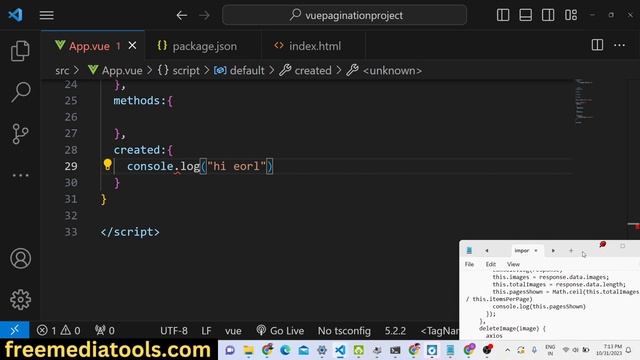Show hidden system tray icons
The image size is (640, 360).
(507, 350)
